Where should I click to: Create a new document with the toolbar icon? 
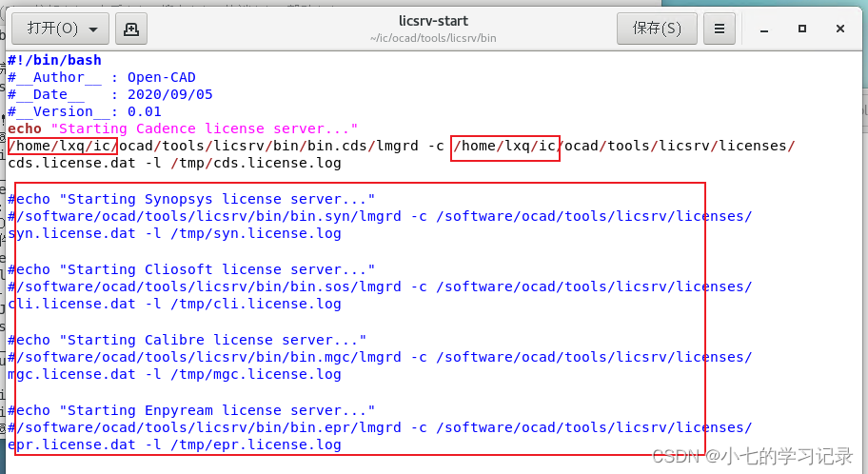click(131, 29)
